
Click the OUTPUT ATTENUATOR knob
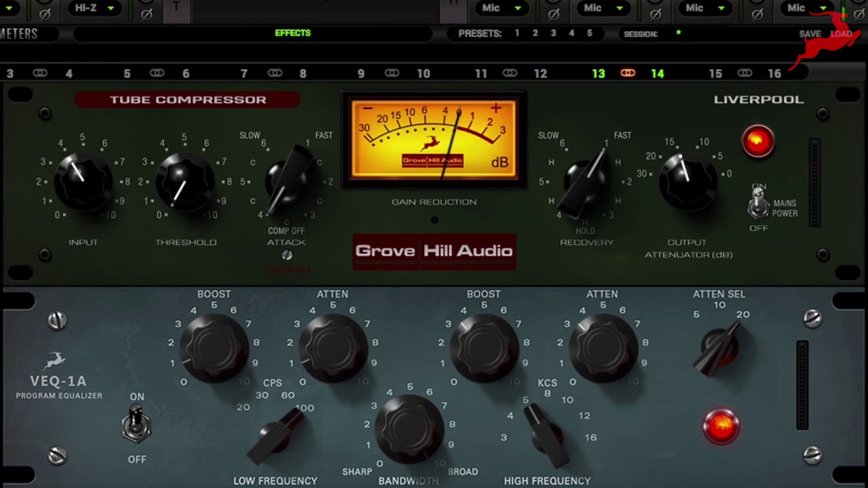(688, 181)
